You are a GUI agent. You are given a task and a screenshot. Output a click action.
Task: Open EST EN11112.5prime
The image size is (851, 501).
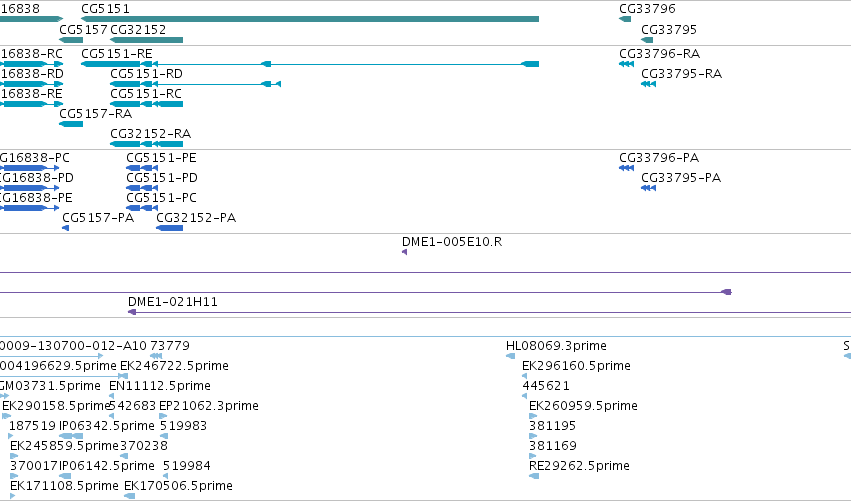pos(160,386)
